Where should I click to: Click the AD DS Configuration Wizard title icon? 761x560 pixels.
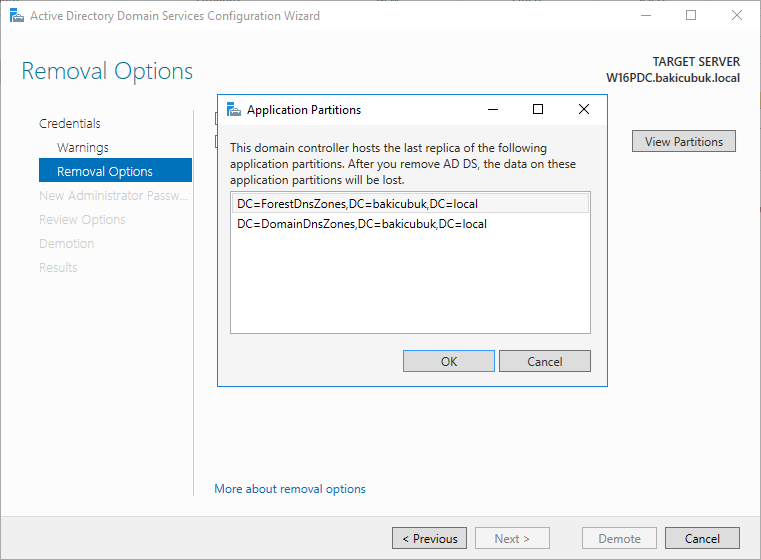coord(17,16)
